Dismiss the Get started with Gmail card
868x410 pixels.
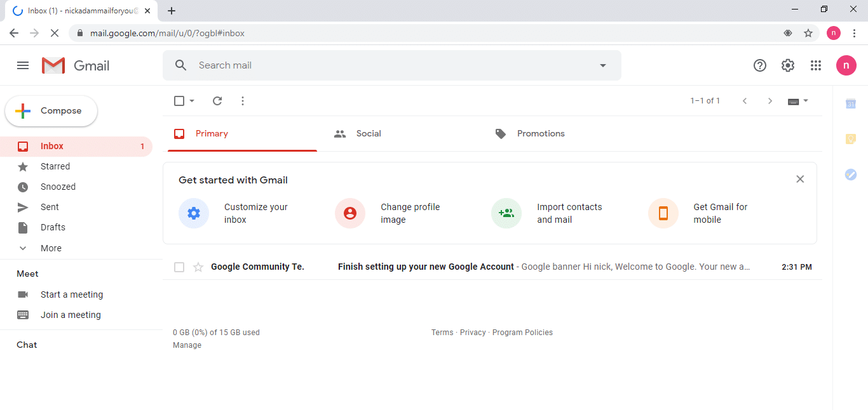tap(800, 179)
